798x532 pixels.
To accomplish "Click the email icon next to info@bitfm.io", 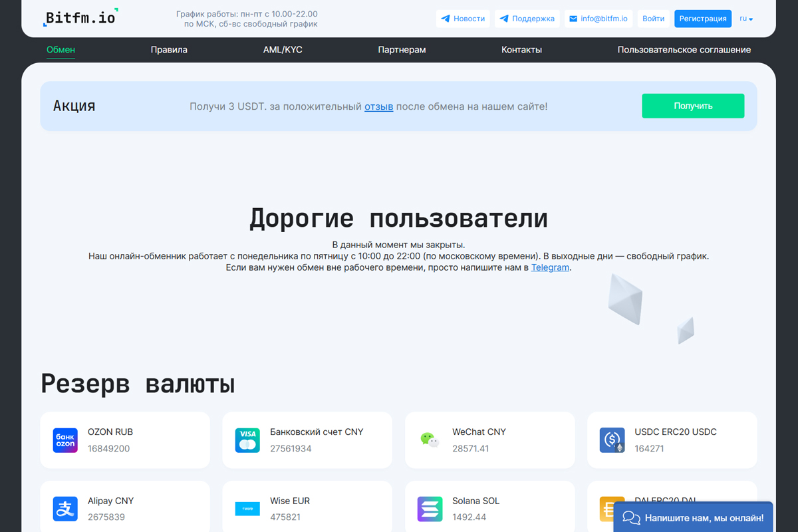I will (x=575, y=18).
